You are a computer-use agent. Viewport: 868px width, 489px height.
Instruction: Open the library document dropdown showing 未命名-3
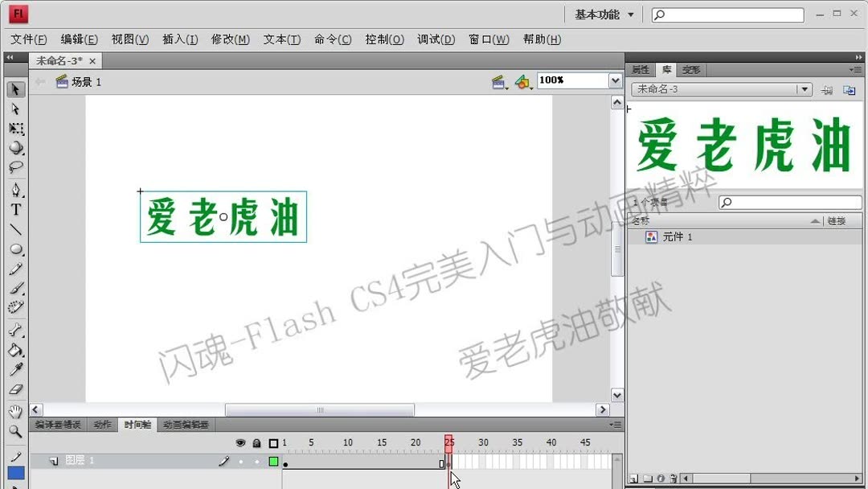click(x=806, y=89)
